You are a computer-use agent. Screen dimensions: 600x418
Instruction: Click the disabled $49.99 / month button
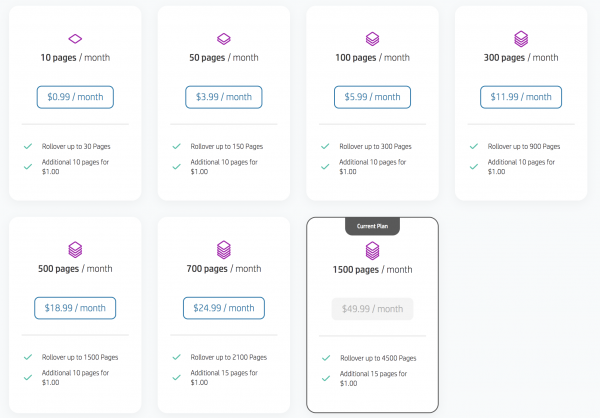click(x=373, y=309)
